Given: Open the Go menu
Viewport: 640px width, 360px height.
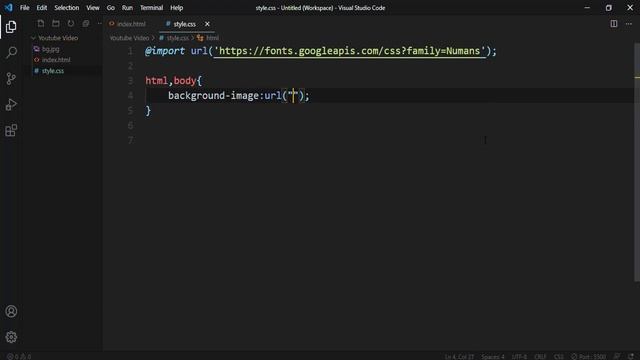Looking at the screenshot, I should tap(110, 8).
